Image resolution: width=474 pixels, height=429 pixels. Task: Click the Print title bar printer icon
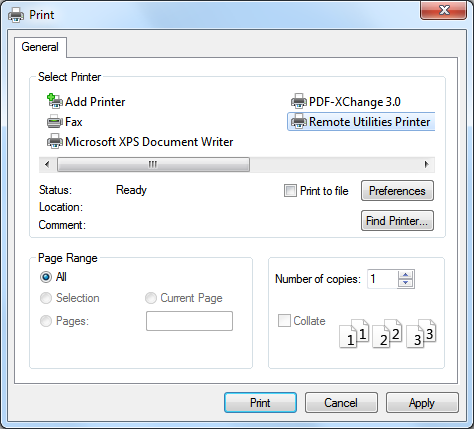click(x=16, y=15)
